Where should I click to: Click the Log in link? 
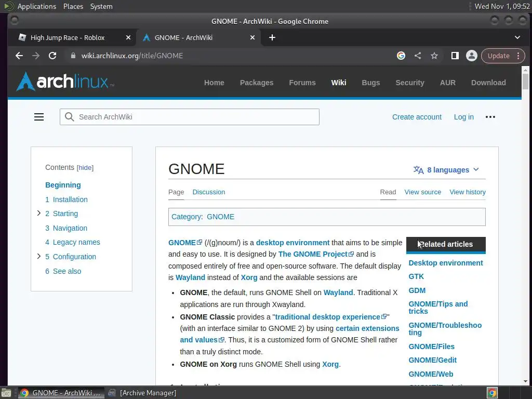point(464,117)
